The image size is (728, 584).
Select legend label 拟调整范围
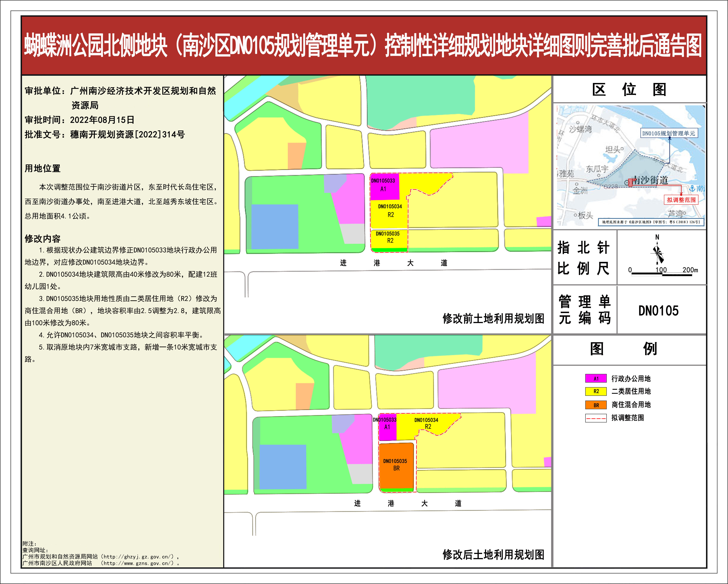pyautogui.click(x=627, y=418)
